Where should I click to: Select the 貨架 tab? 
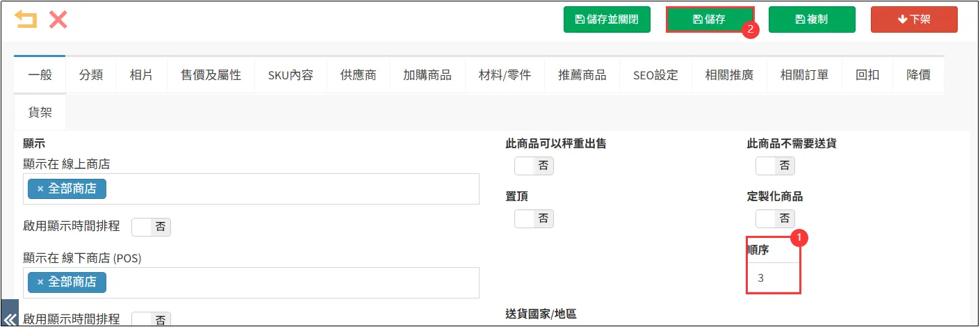[40, 113]
